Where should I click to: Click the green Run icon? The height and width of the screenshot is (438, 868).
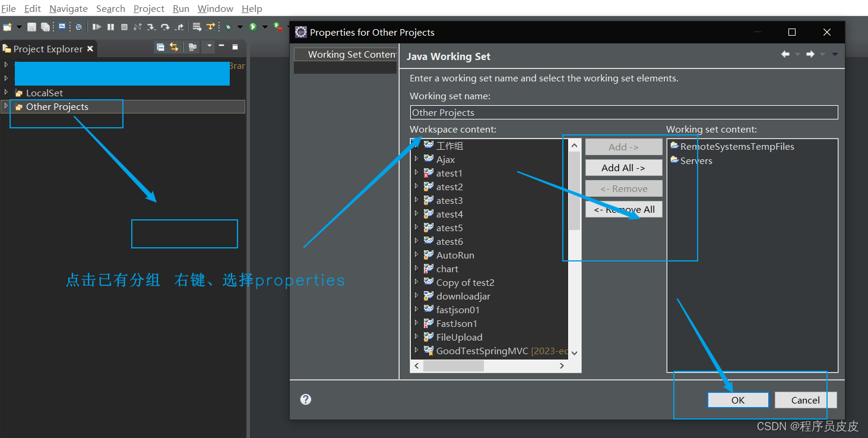253,27
